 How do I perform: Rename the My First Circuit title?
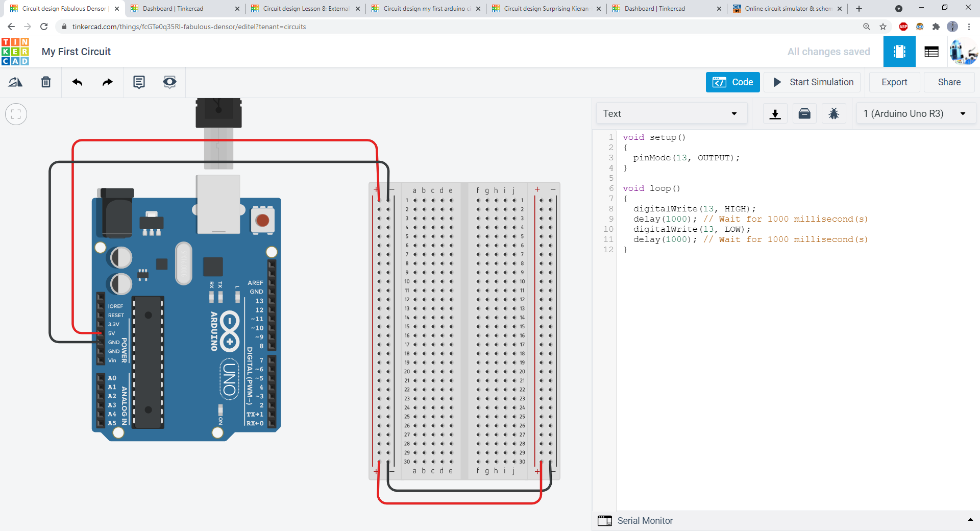point(76,51)
